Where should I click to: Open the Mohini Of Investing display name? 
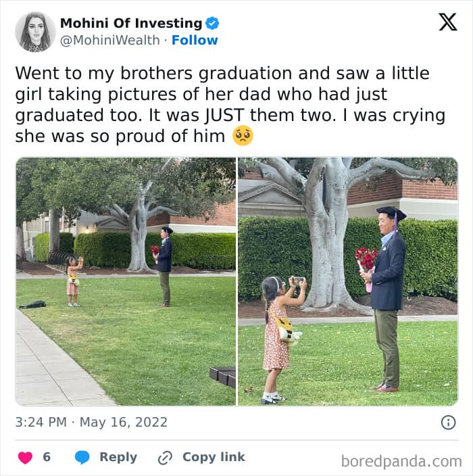(x=131, y=24)
